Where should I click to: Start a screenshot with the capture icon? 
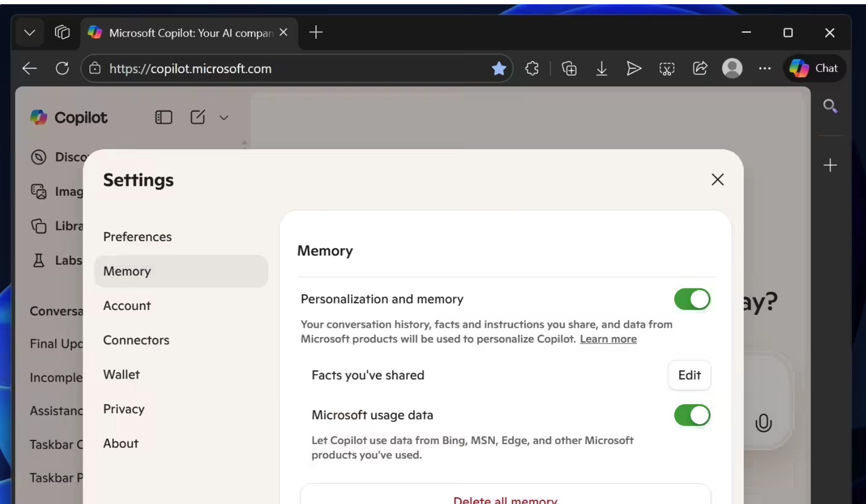667,68
